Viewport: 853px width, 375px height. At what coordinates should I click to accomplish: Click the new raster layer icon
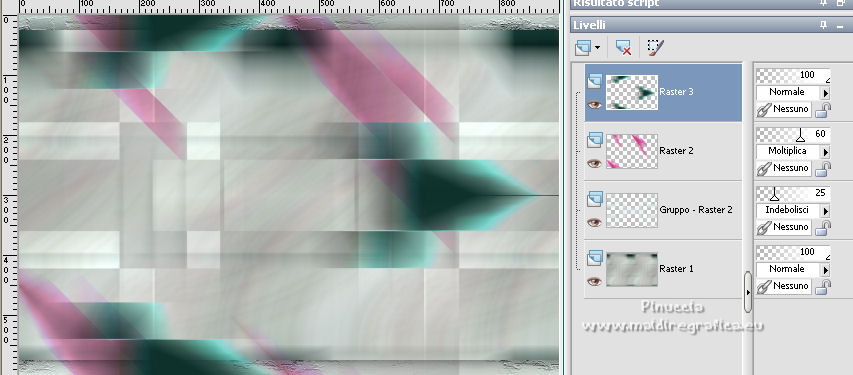coord(583,48)
